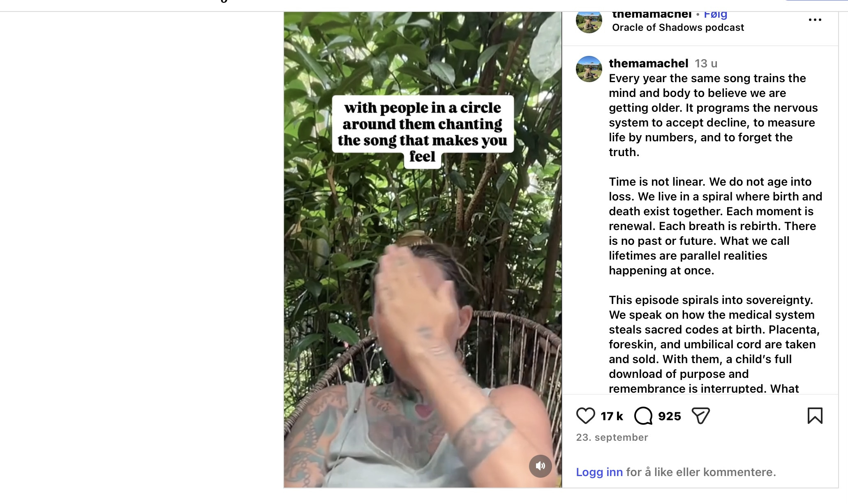Like the post with the heart icon
This screenshot has width=848, height=504.
[x=585, y=416]
